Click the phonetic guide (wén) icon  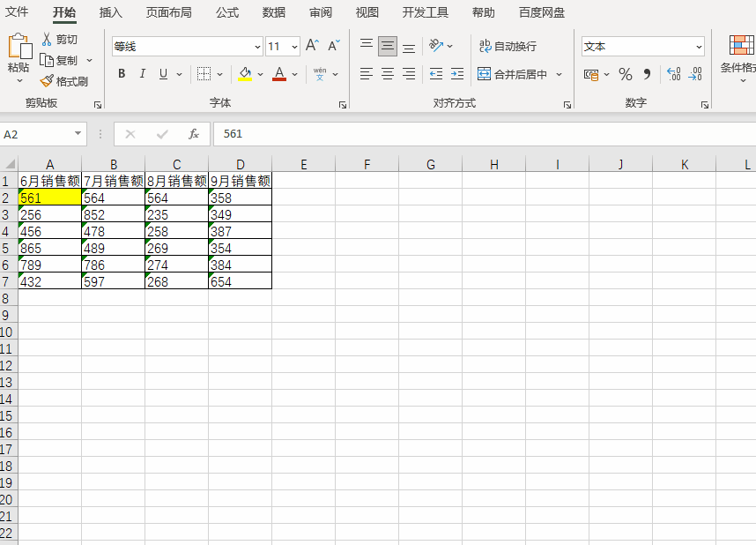[320, 74]
